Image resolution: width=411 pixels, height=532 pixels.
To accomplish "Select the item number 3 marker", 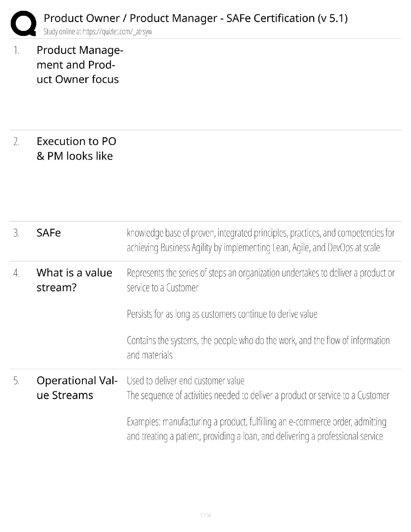I will [16, 233].
